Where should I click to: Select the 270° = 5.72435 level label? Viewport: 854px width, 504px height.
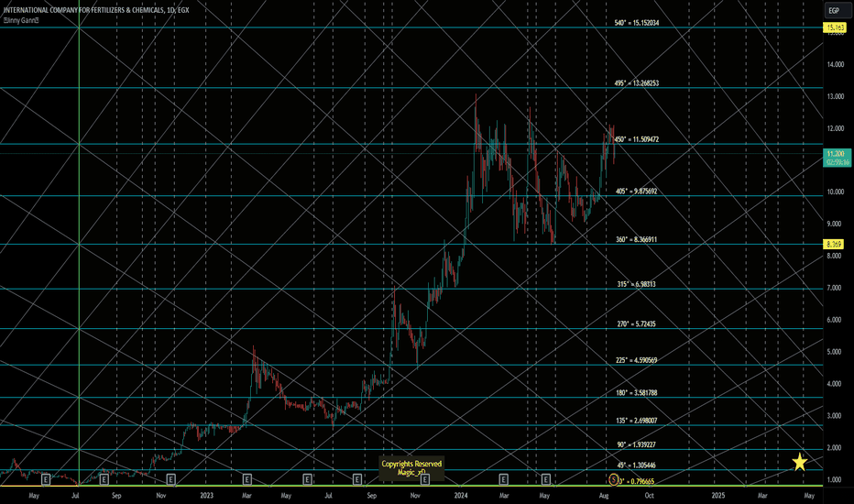tap(636, 323)
